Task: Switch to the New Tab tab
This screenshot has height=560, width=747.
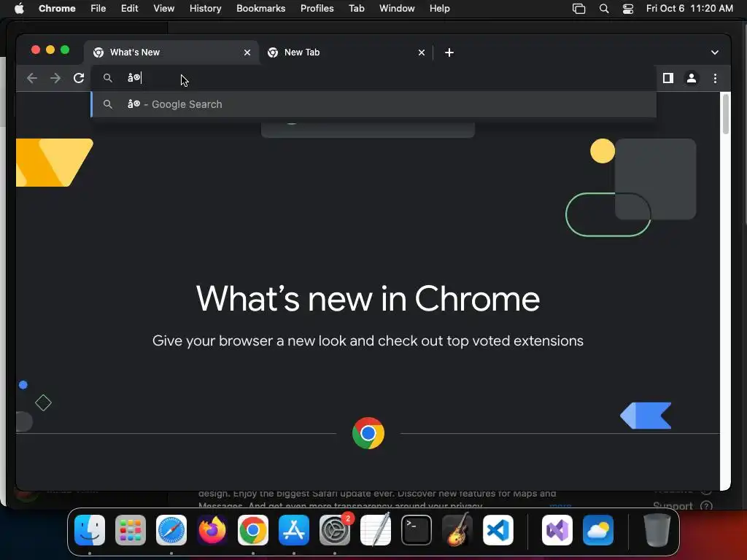Action: pyautogui.click(x=345, y=52)
